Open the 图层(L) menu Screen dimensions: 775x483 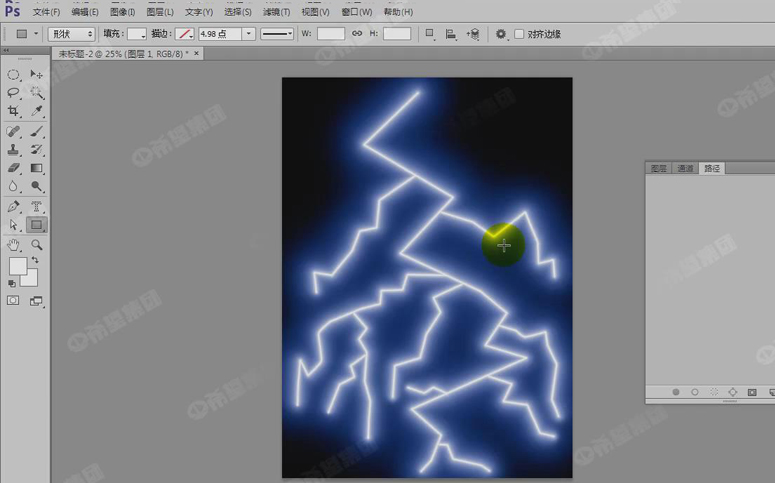pyautogui.click(x=158, y=12)
